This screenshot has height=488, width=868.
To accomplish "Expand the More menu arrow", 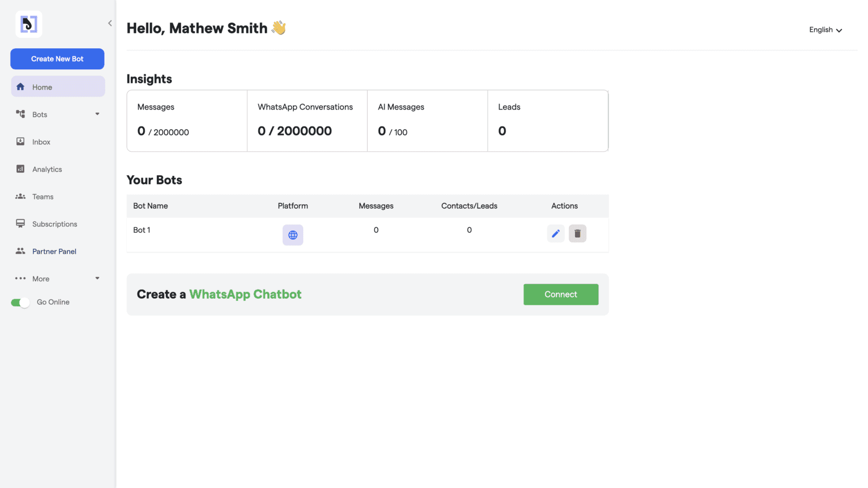I will coord(98,278).
